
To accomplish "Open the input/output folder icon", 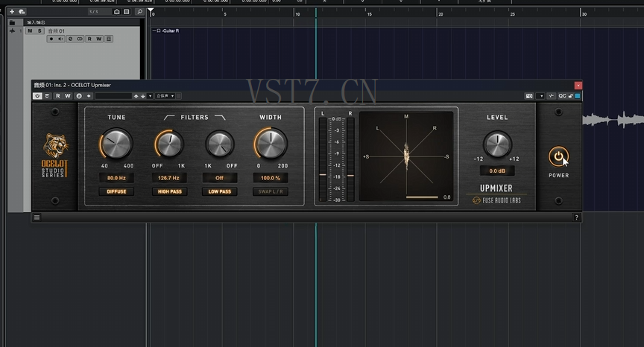I will click(13, 22).
